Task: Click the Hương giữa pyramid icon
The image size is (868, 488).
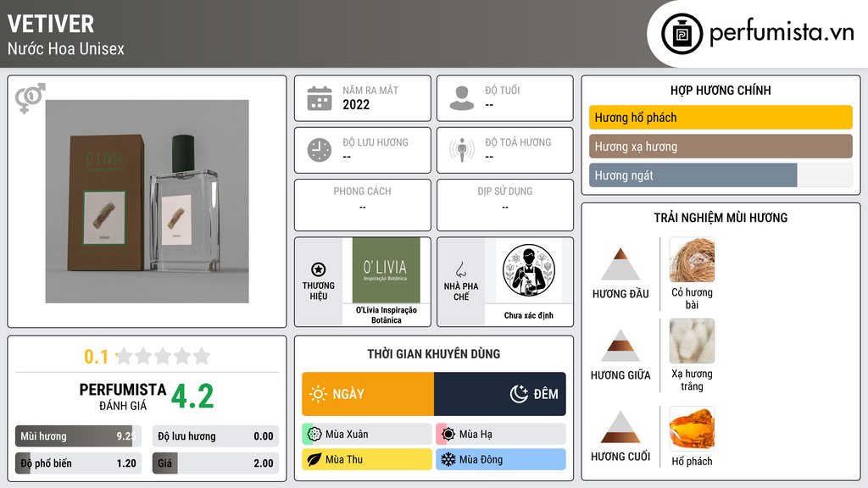Action: [620, 346]
